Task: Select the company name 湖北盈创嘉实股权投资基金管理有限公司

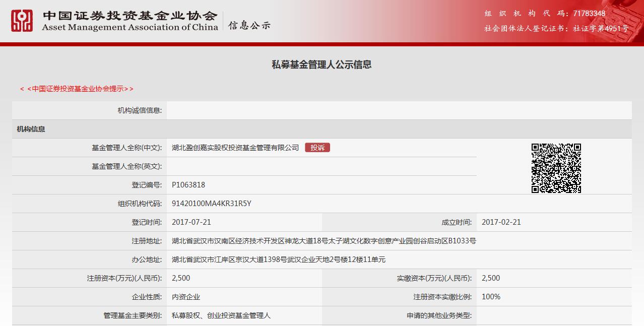Action: pyautogui.click(x=235, y=148)
